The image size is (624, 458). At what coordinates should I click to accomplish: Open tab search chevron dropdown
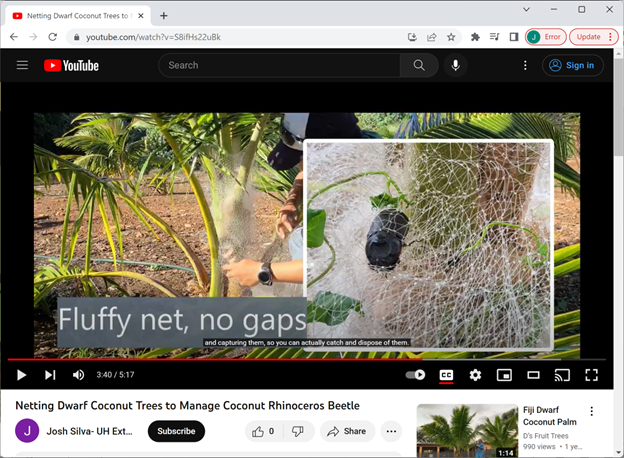[x=526, y=10]
